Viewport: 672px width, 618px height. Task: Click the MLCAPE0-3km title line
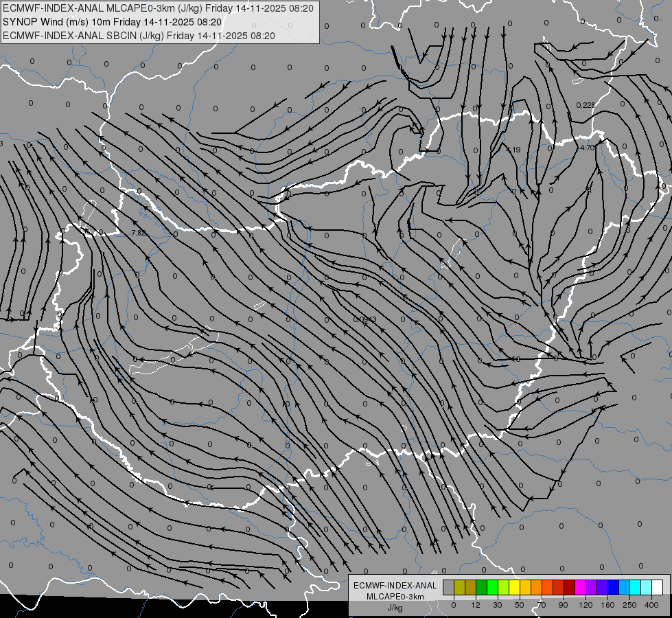coord(158,8)
